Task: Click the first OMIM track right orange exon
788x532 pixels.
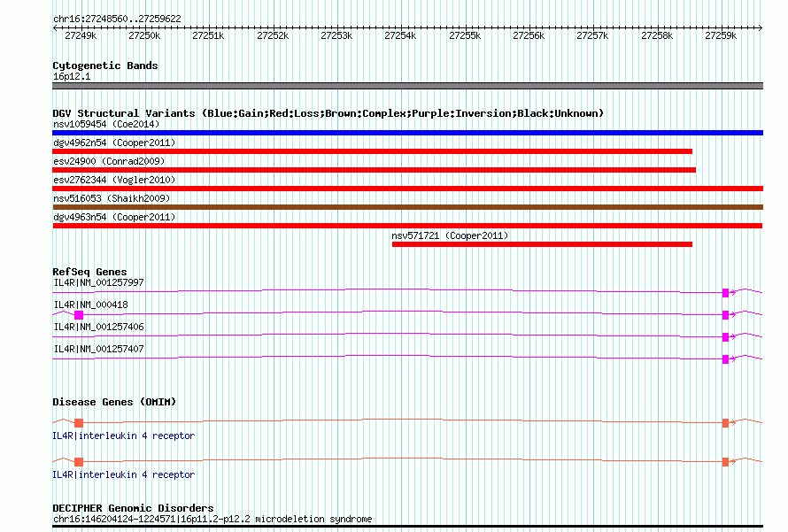Action: coord(725,423)
